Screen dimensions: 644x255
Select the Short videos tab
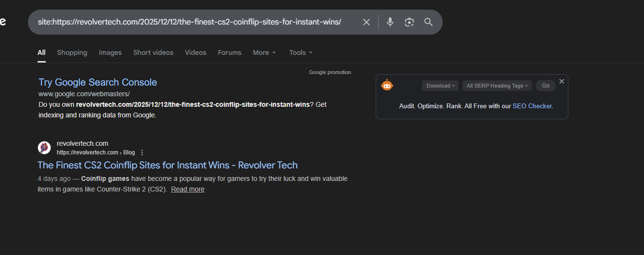tap(153, 52)
